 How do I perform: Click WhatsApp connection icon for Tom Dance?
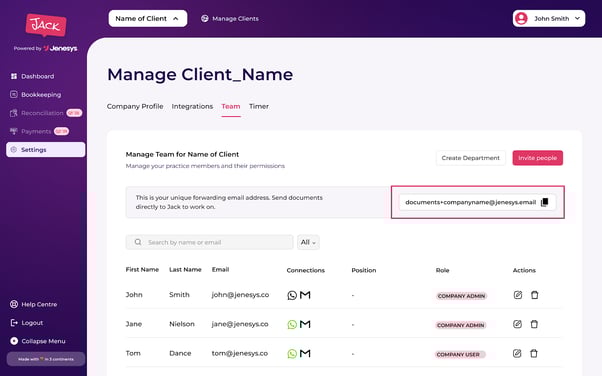pos(292,353)
